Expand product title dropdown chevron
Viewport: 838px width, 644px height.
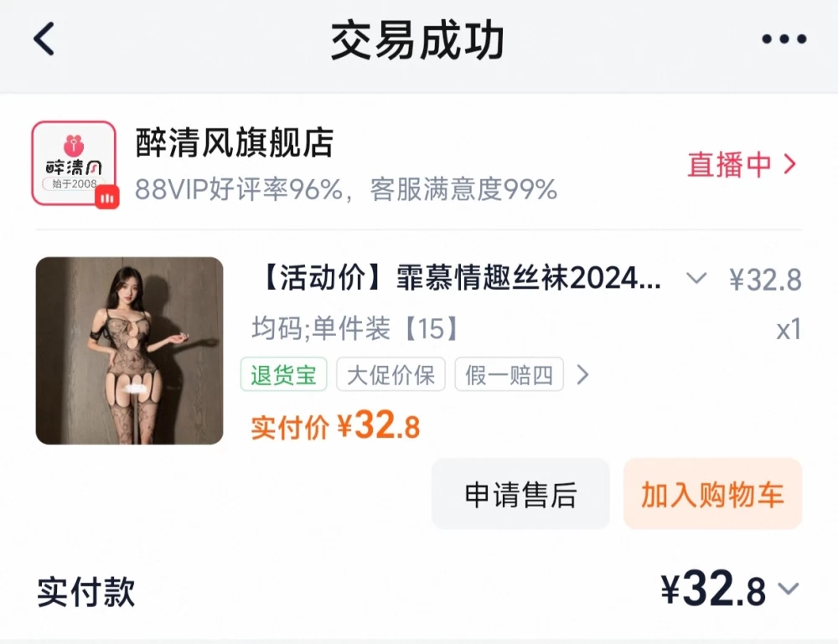tap(696, 278)
